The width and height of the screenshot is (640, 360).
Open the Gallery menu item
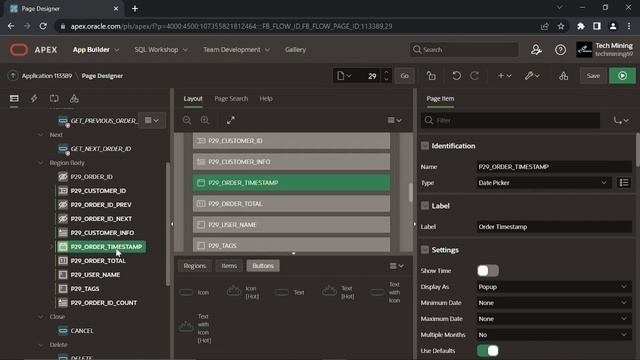pos(295,50)
